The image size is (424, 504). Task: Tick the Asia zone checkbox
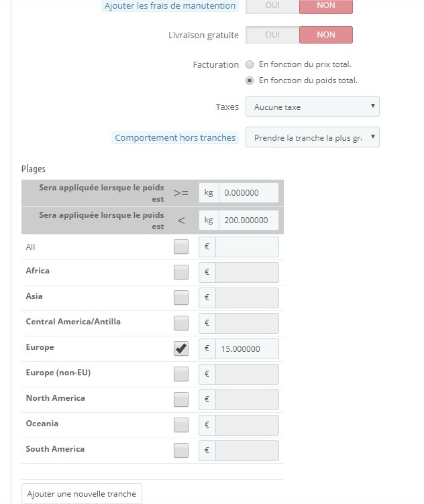click(181, 298)
